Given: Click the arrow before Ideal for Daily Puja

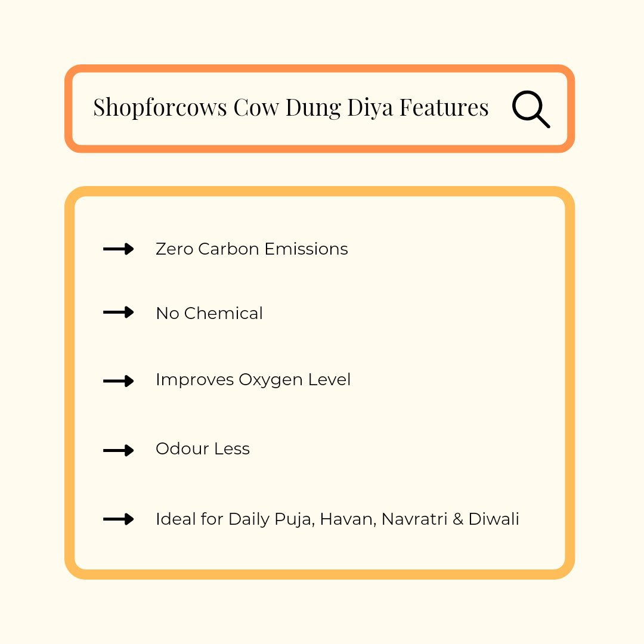Looking at the screenshot, I should [x=118, y=519].
